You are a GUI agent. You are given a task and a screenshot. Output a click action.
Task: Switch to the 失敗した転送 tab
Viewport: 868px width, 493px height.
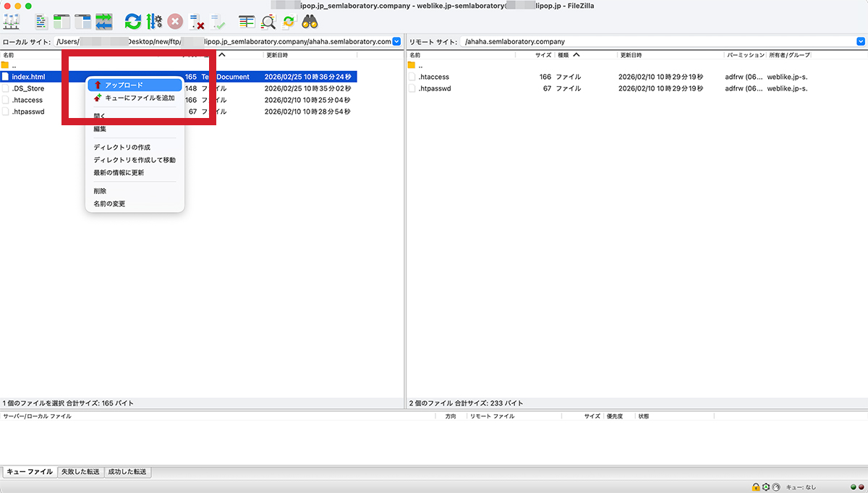point(80,472)
